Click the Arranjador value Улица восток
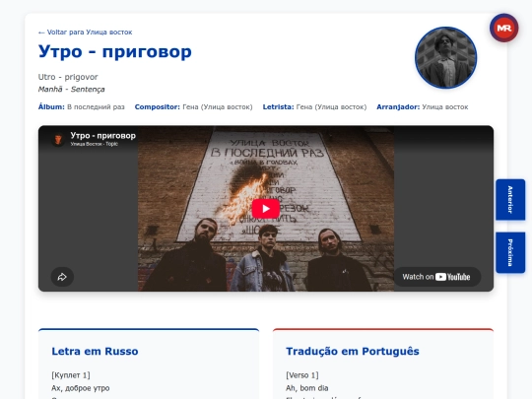This screenshot has width=532, height=399. click(445, 106)
